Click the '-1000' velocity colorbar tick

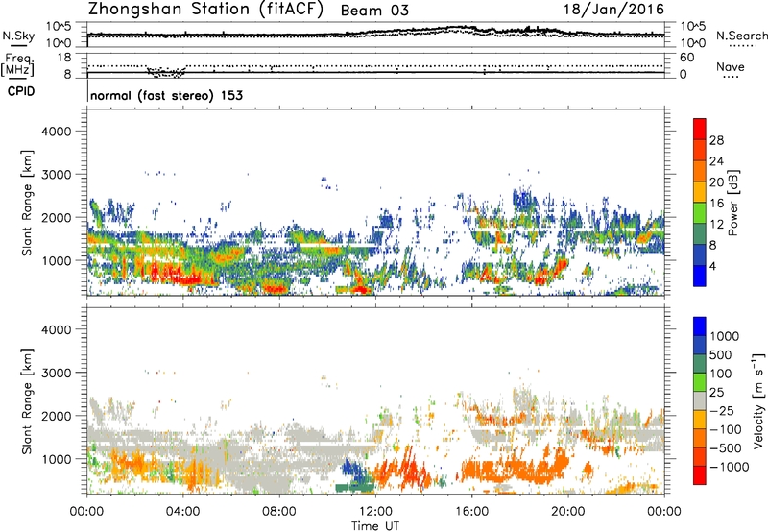coord(730,467)
